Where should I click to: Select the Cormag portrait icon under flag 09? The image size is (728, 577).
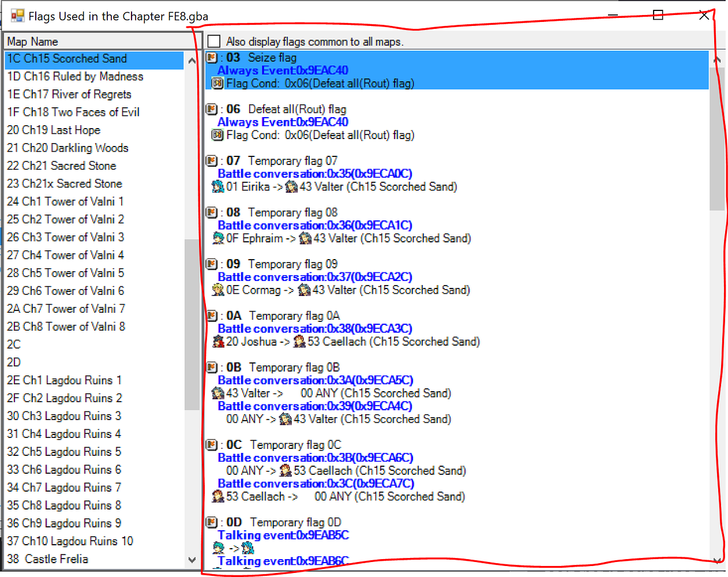pyautogui.click(x=217, y=290)
